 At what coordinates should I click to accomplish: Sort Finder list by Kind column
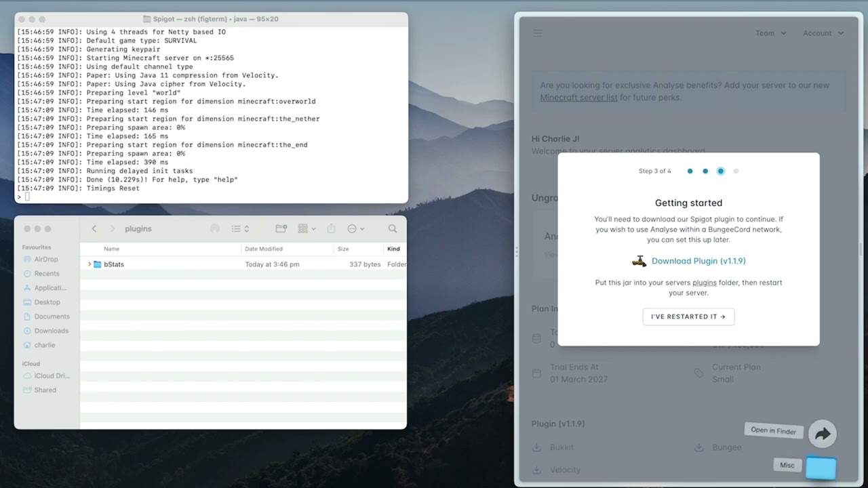pyautogui.click(x=393, y=249)
